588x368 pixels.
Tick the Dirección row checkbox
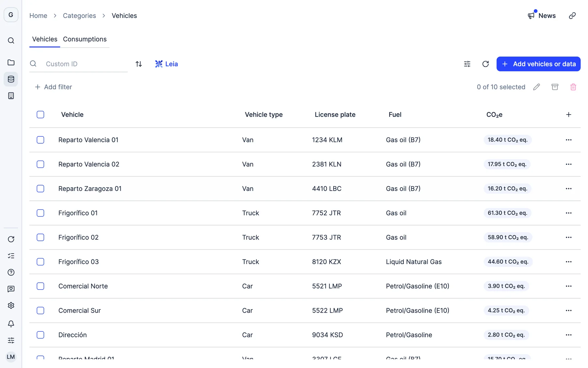pyautogui.click(x=41, y=335)
